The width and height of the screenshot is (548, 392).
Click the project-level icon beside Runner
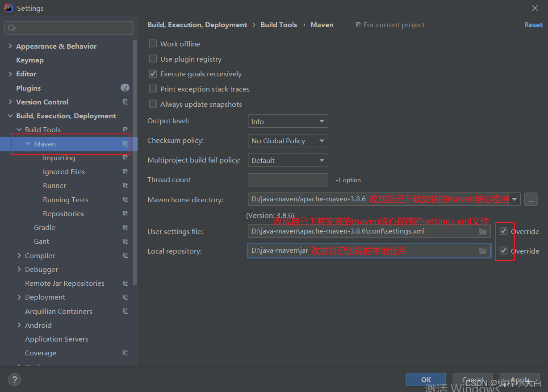[x=125, y=185]
